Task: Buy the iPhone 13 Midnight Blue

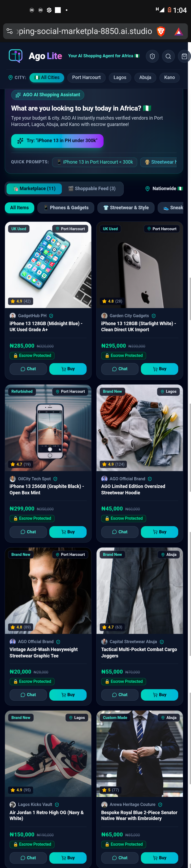Action: click(68, 369)
